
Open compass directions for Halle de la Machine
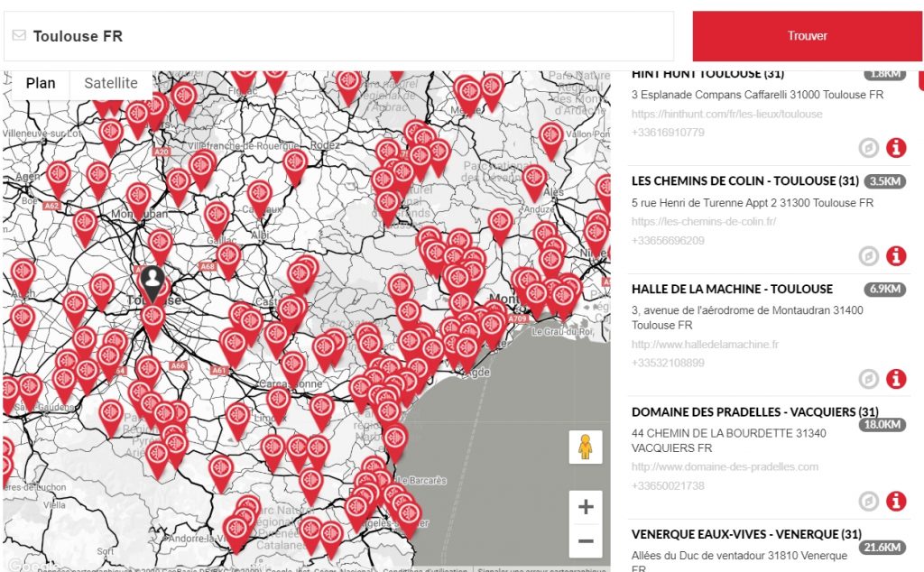coord(869,378)
